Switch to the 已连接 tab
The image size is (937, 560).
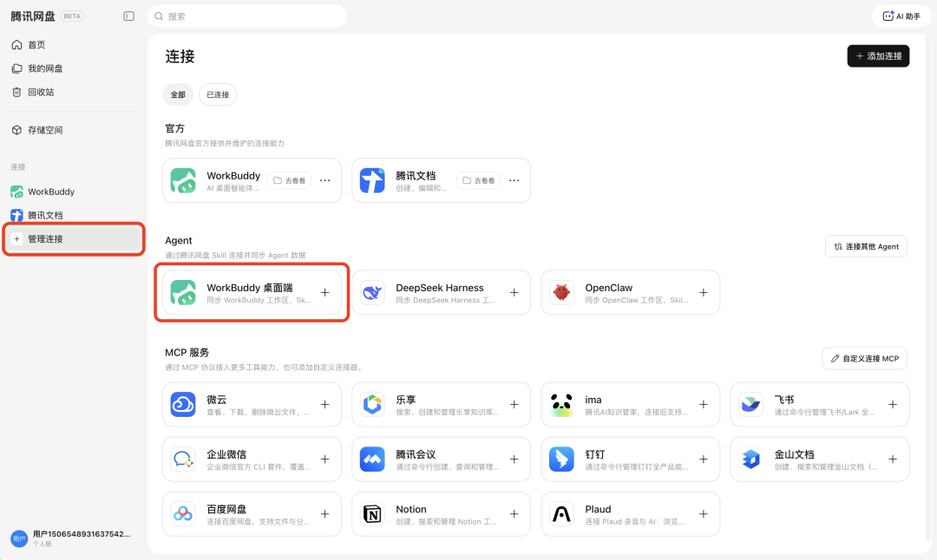[x=218, y=94]
